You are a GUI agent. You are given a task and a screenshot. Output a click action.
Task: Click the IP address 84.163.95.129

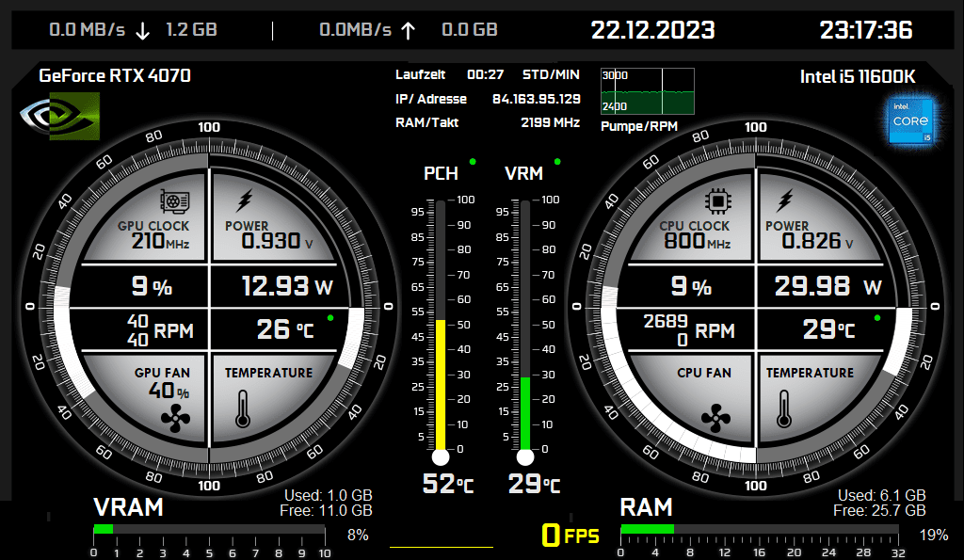536,99
